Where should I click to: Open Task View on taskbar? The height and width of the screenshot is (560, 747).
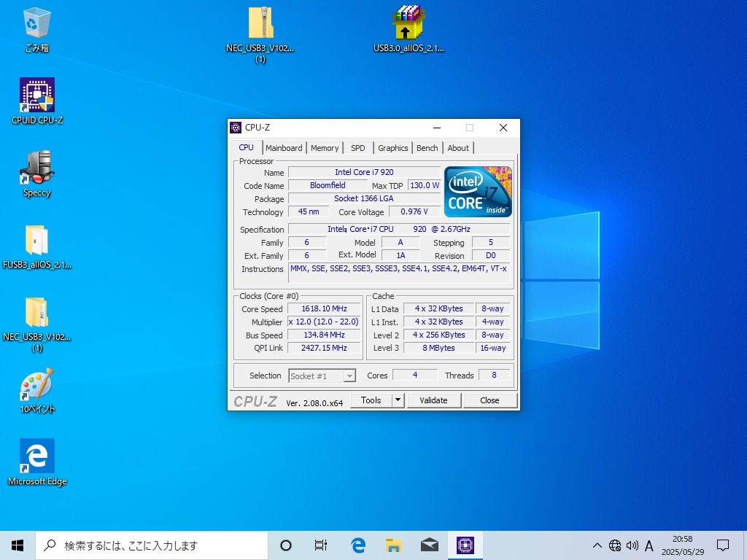[x=321, y=545]
